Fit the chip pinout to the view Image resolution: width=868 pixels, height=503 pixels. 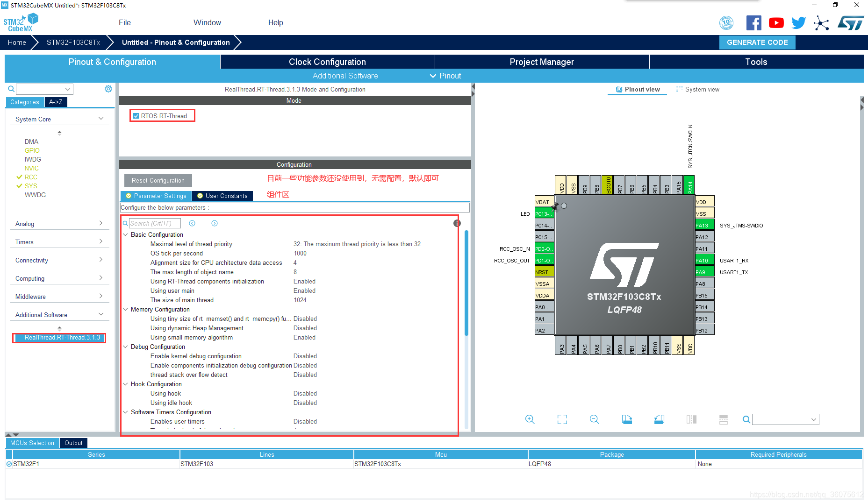(x=562, y=419)
